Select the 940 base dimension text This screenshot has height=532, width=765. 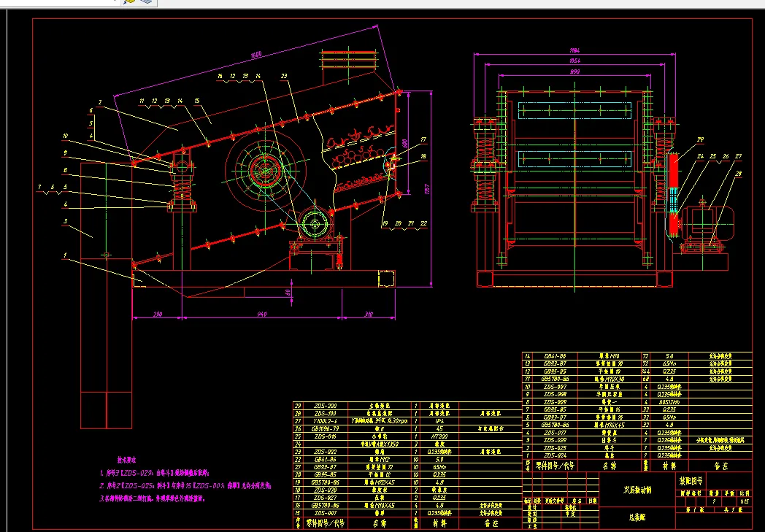point(261,315)
